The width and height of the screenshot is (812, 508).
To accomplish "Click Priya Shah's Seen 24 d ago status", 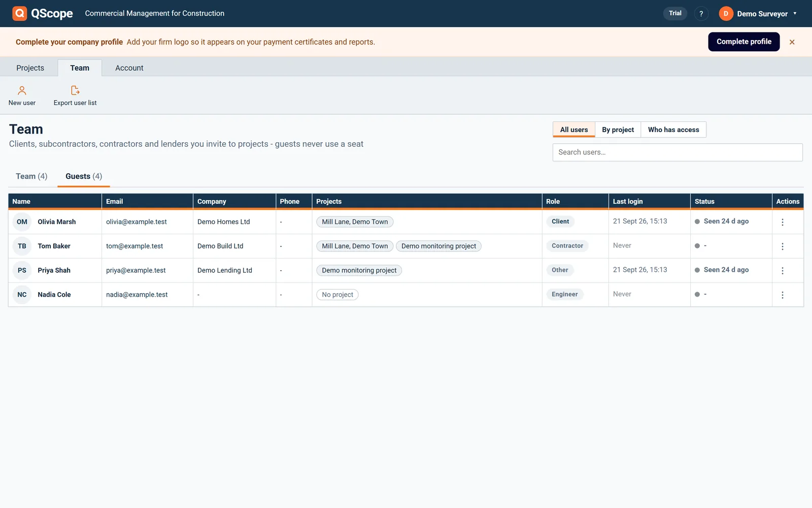I will click(722, 270).
